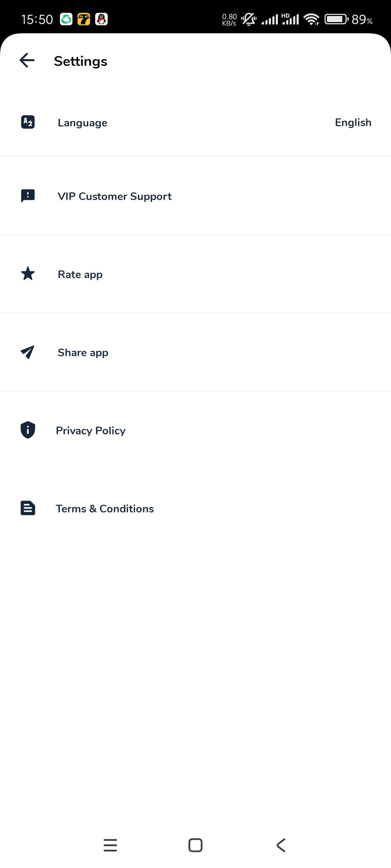The width and height of the screenshot is (391, 868).
Task: Tap the green circular notification icon
Action: [66, 19]
